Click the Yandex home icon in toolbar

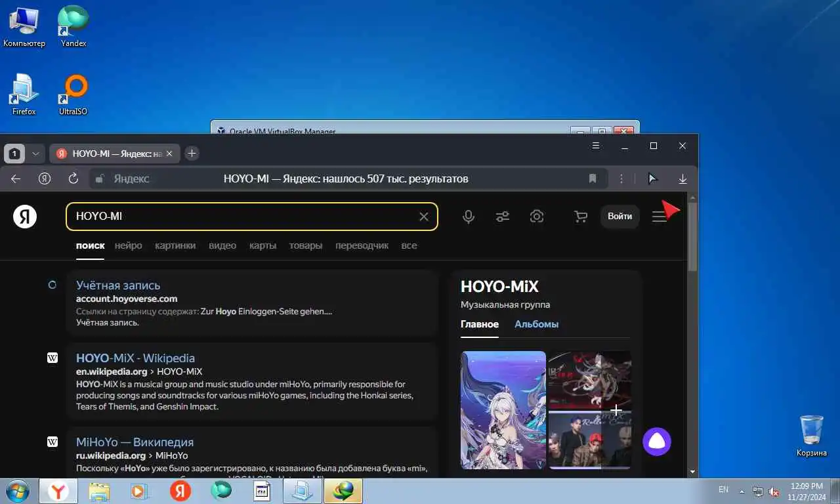click(45, 178)
